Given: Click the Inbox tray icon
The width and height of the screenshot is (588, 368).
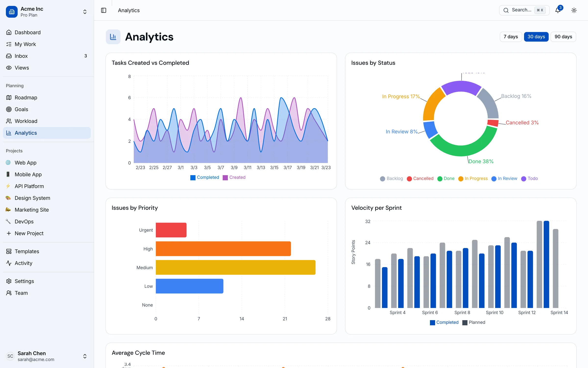Looking at the screenshot, I should [9, 56].
